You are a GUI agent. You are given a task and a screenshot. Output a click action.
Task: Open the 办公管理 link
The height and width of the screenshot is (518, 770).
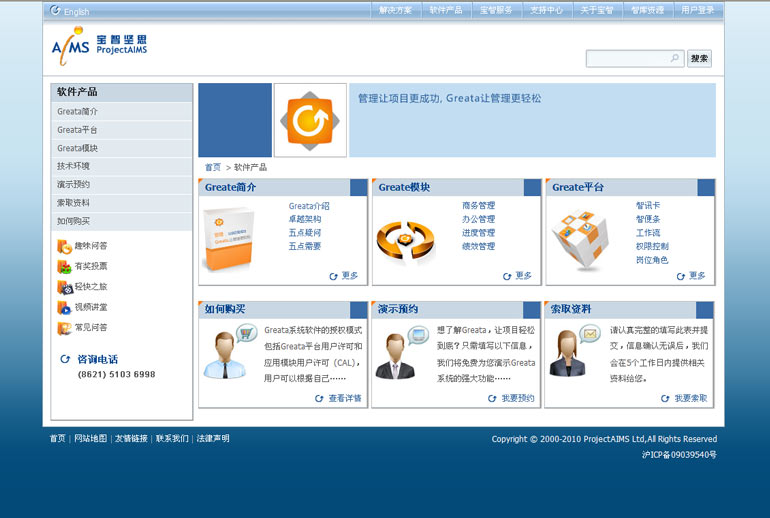tap(478, 219)
